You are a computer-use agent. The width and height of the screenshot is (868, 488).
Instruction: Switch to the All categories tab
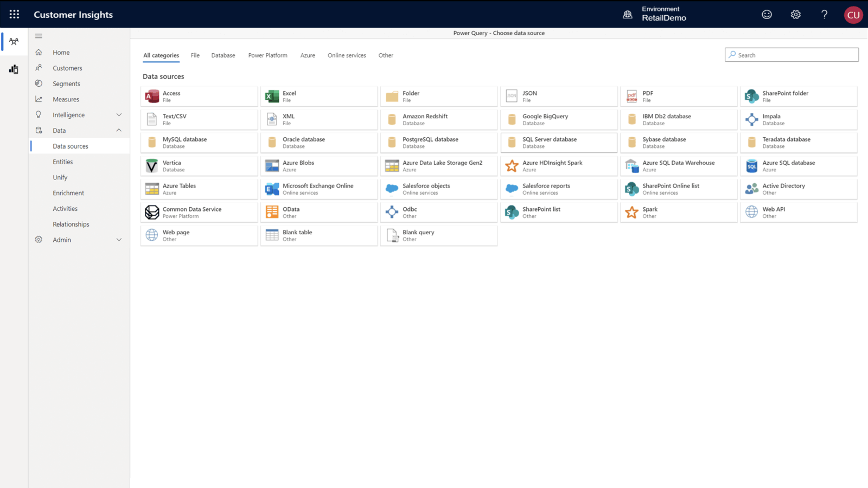[161, 55]
